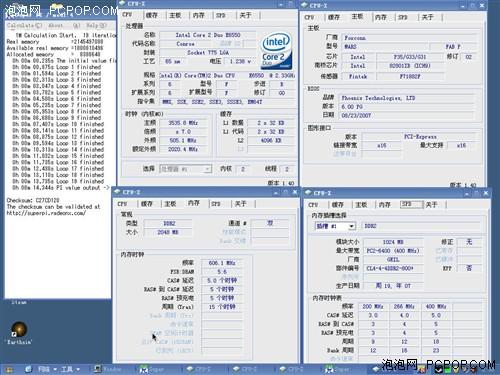Click the 400 MHz column header in the SPD timings table
The width and height of the screenshot is (500, 375).
(x=436, y=306)
